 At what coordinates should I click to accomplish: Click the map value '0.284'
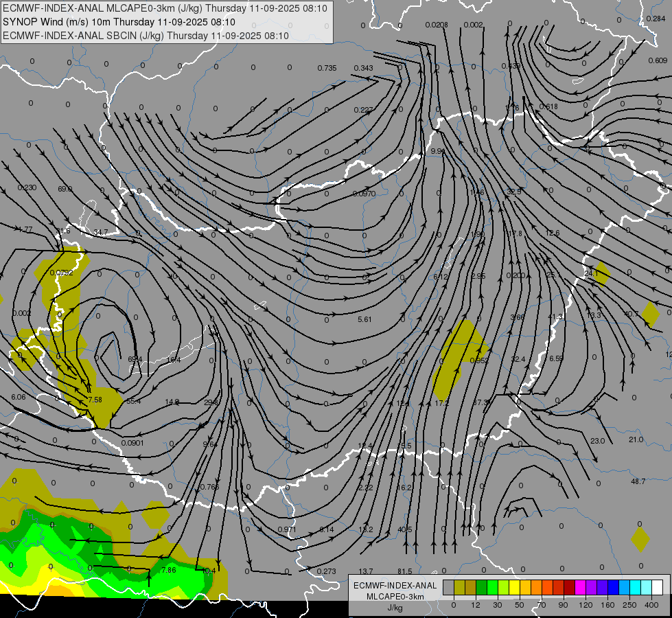click(656, 19)
